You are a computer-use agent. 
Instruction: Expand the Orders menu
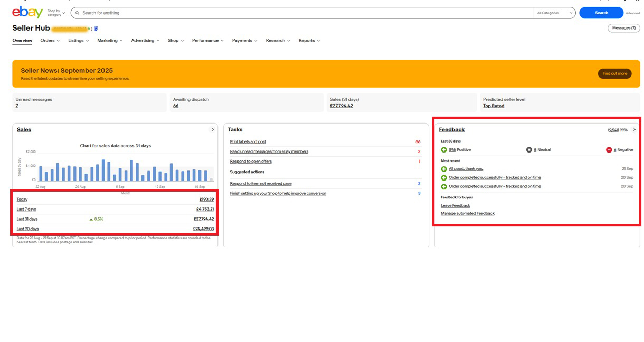click(50, 40)
